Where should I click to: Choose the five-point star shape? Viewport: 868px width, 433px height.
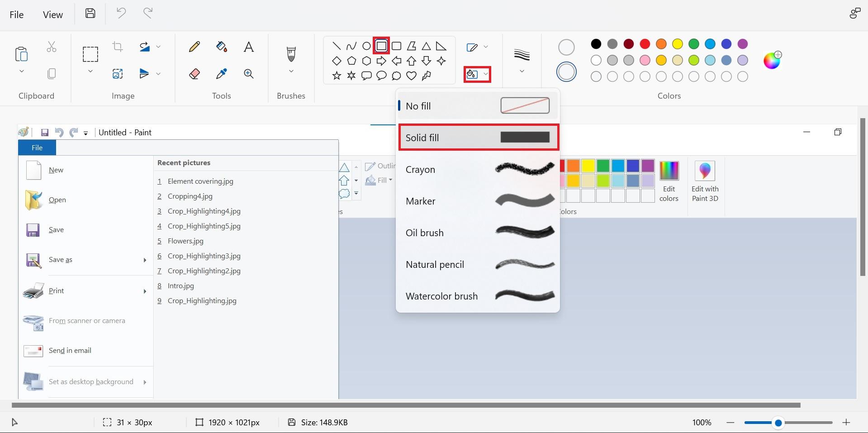337,76
